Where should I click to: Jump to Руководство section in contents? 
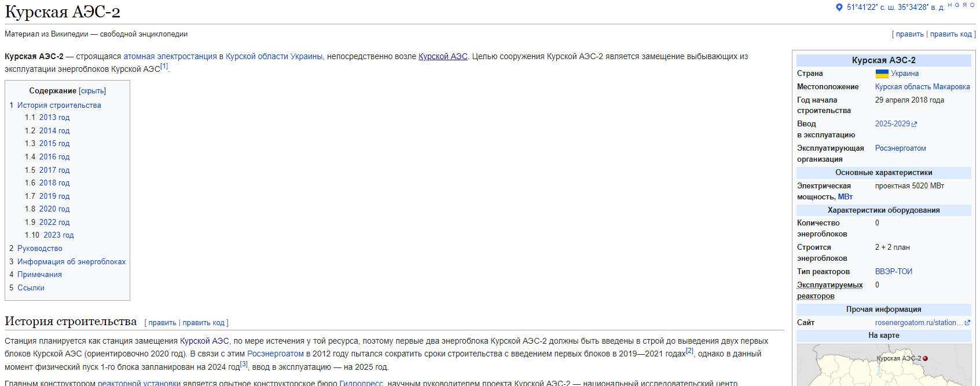pos(39,249)
